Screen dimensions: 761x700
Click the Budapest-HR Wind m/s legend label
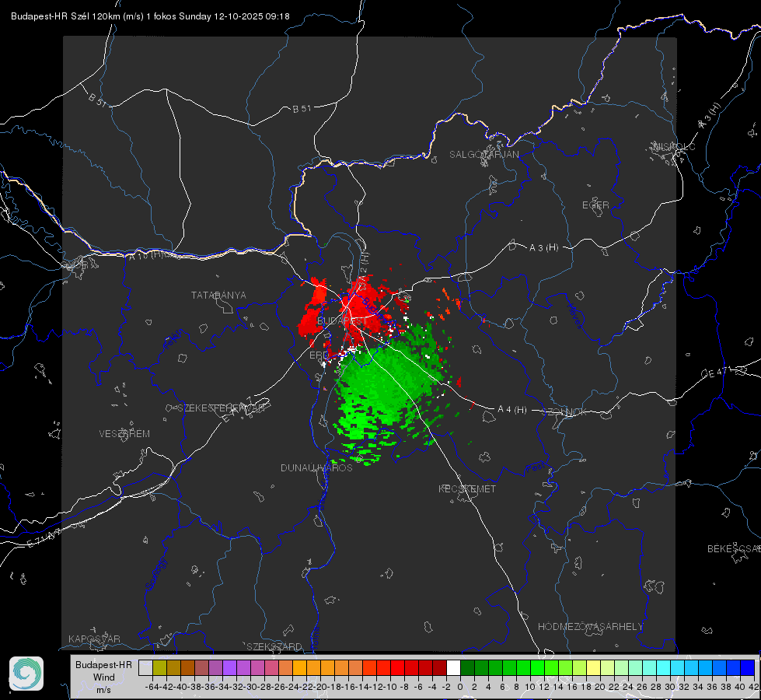pos(104,677)
